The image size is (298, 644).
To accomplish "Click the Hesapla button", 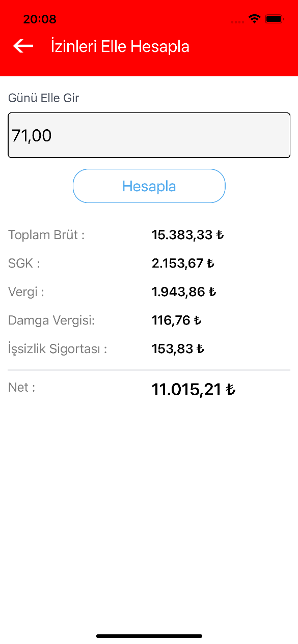I will (x=149, y=186).
